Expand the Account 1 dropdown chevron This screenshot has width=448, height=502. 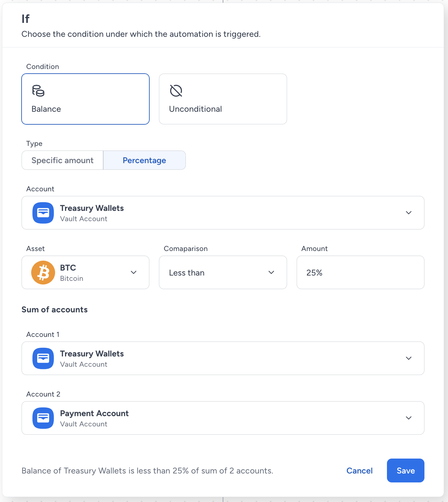409,358
